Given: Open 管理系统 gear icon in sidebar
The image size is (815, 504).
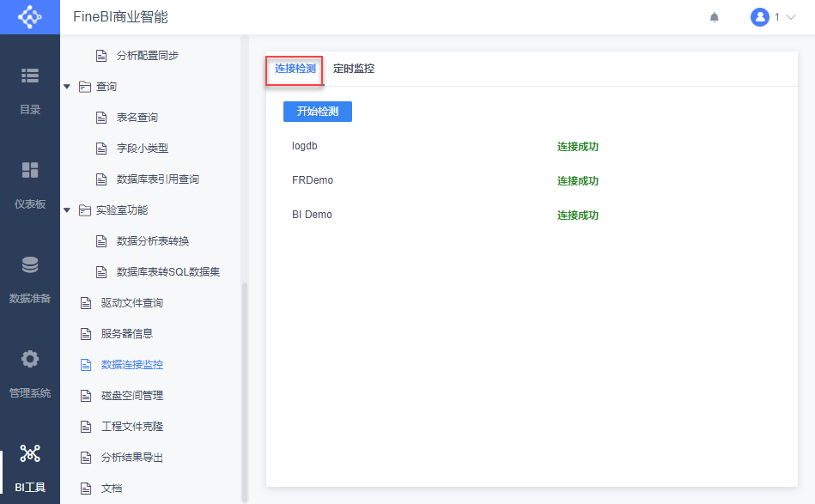Looking at the screenshot, I should (x=30, y=370).
